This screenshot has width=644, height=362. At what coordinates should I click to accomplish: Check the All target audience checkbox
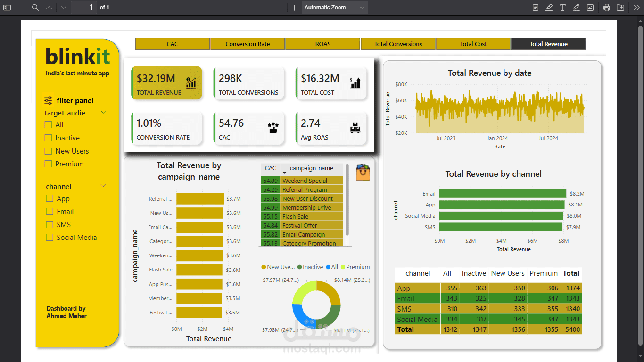(x=48, y=125)
